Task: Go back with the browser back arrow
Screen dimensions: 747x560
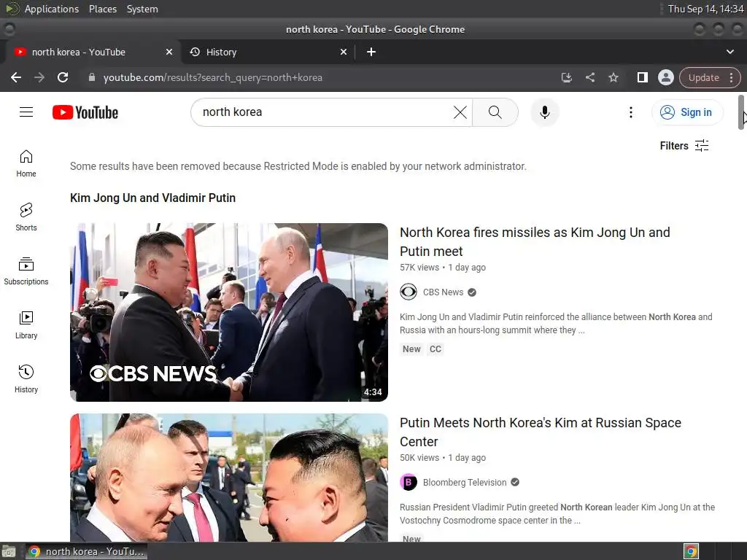Action: (16, 77)
